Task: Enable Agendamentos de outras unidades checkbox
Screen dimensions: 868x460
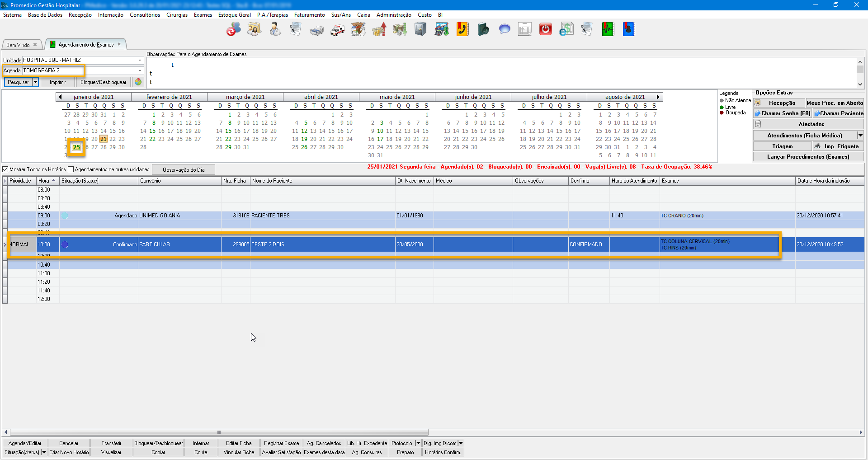Action: (x=71, y=169)
